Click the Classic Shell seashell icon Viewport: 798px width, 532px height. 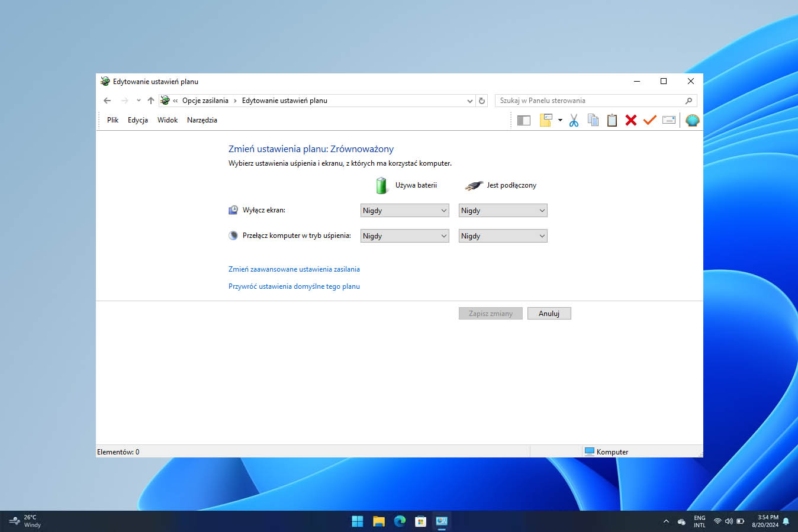point(692,121)
